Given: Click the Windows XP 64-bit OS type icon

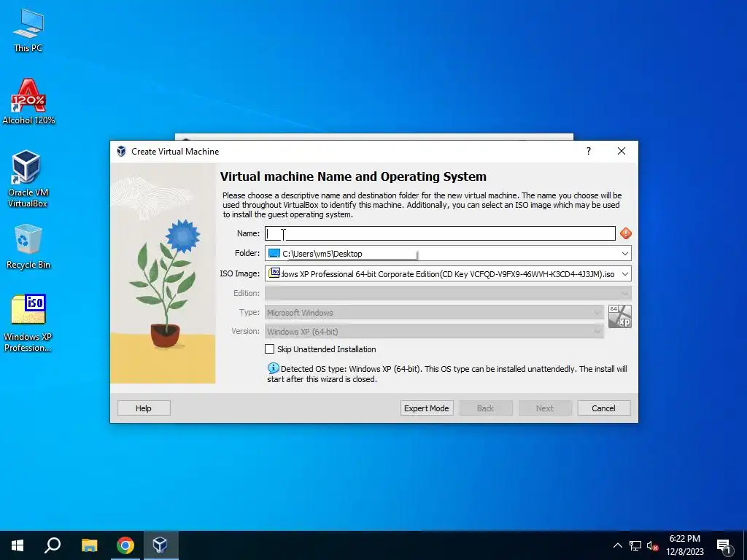Looking at the screenshot, I should [620, 316].
